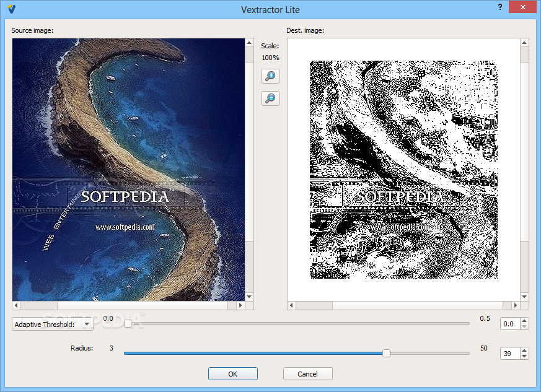Screen dimensions: 541x392
Task: Click dest. image scroll left arrow
Action: coord(291,305)
